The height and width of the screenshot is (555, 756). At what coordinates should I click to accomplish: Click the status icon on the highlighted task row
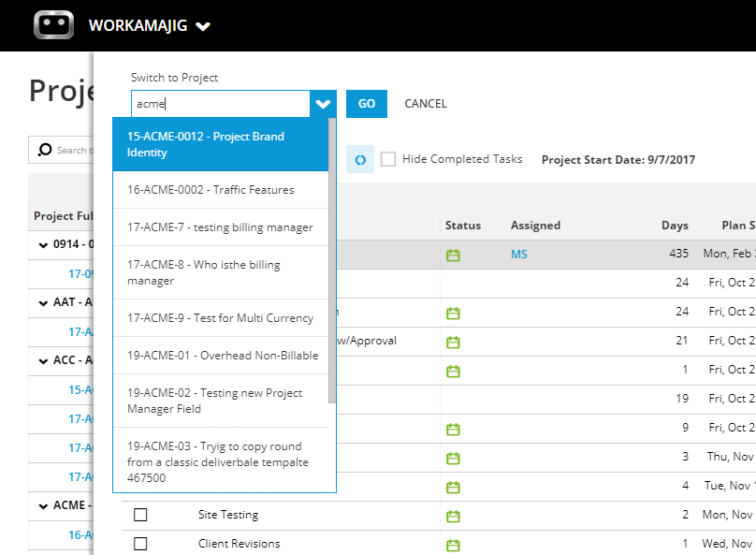(454, 254)
